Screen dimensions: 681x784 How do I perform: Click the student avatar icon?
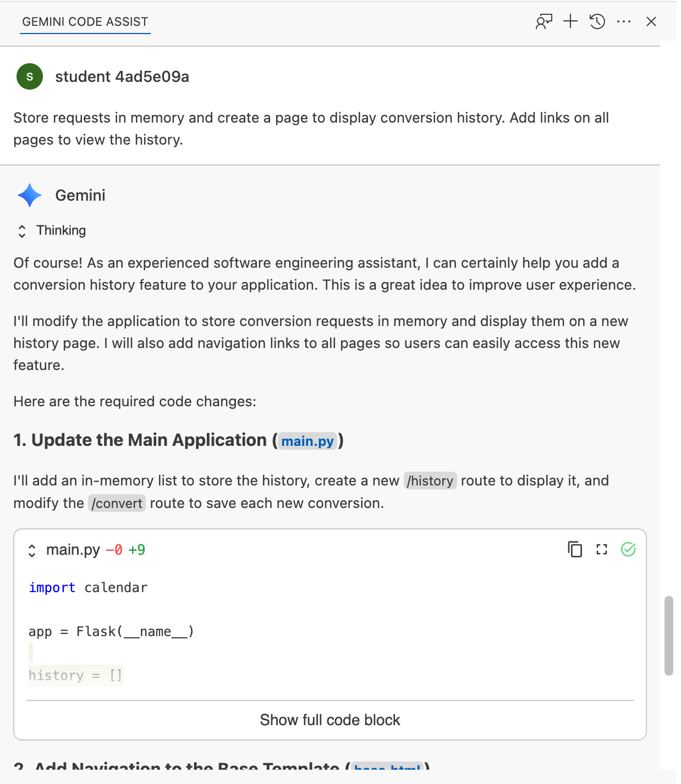(30, 76)
